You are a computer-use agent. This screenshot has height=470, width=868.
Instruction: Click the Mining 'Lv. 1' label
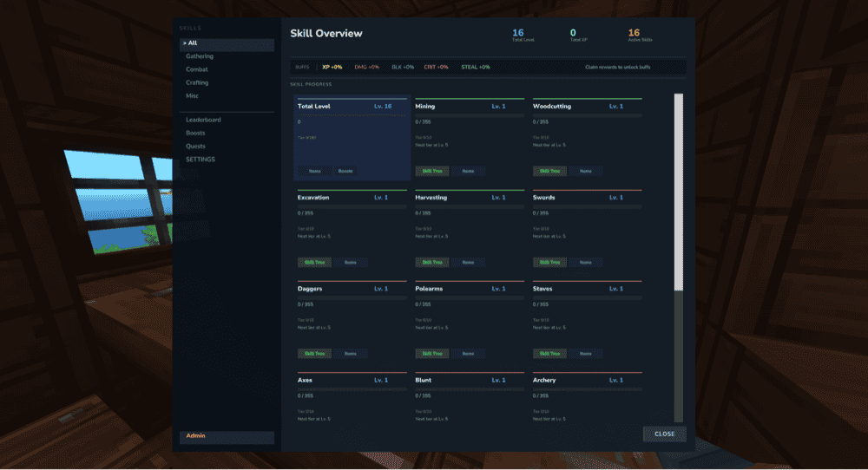point(498,107)
